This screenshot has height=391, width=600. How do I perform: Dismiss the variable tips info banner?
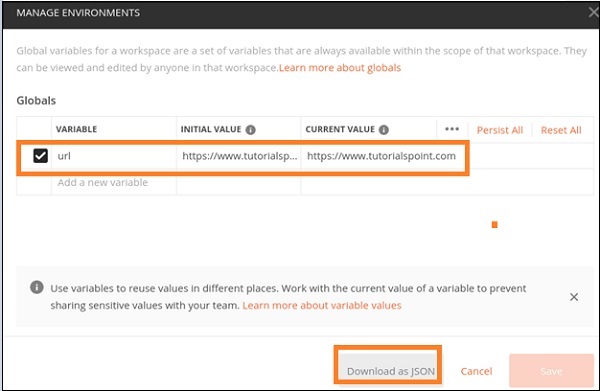click(x=574, y=297)
